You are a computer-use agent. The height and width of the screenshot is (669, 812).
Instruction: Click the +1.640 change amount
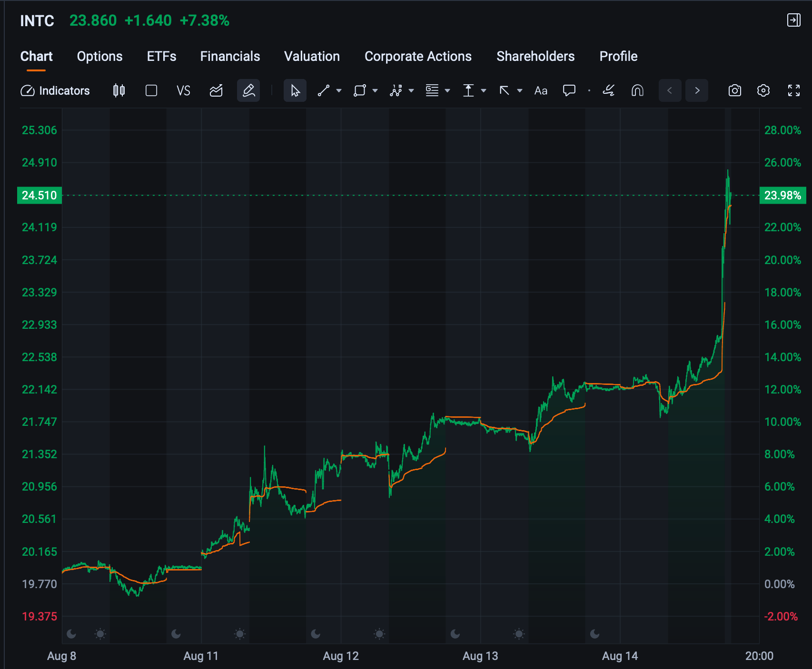click(148, 20)
